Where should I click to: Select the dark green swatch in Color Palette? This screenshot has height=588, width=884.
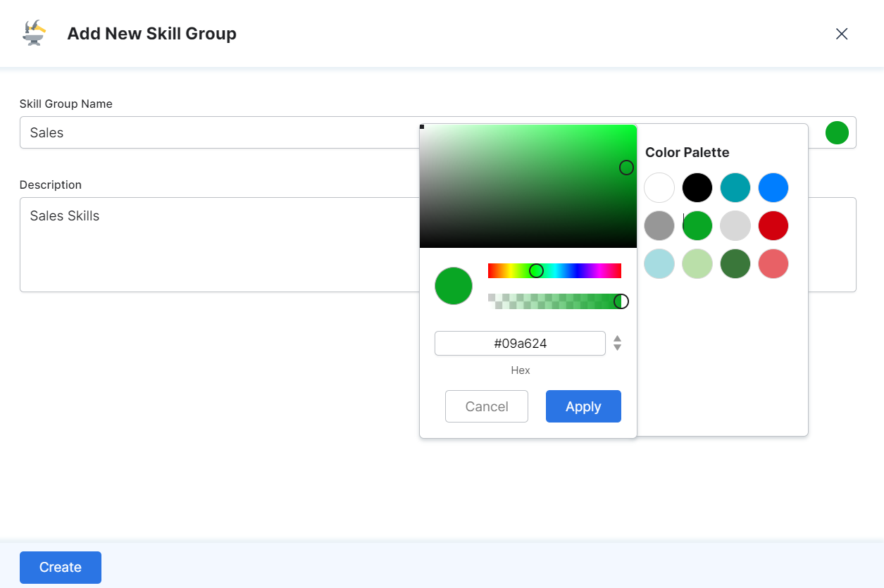point(735,263)
